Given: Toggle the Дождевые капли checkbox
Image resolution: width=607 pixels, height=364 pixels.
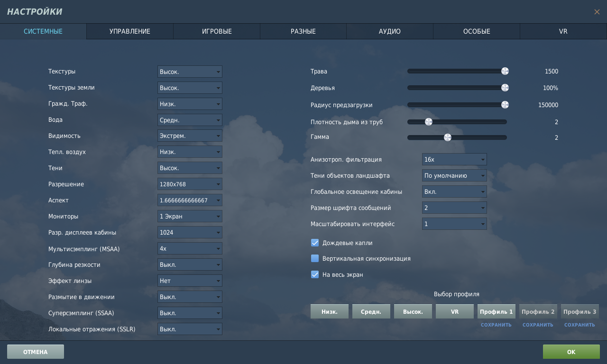Looking at the screenshot, I should click(x=315, y=243).
